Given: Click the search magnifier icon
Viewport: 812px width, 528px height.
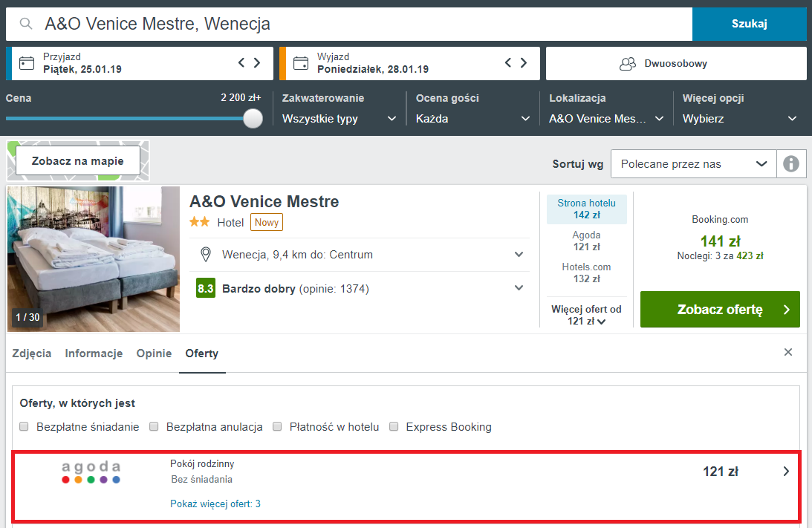Looking at the screenshot, I should click(x=26, y=24).
